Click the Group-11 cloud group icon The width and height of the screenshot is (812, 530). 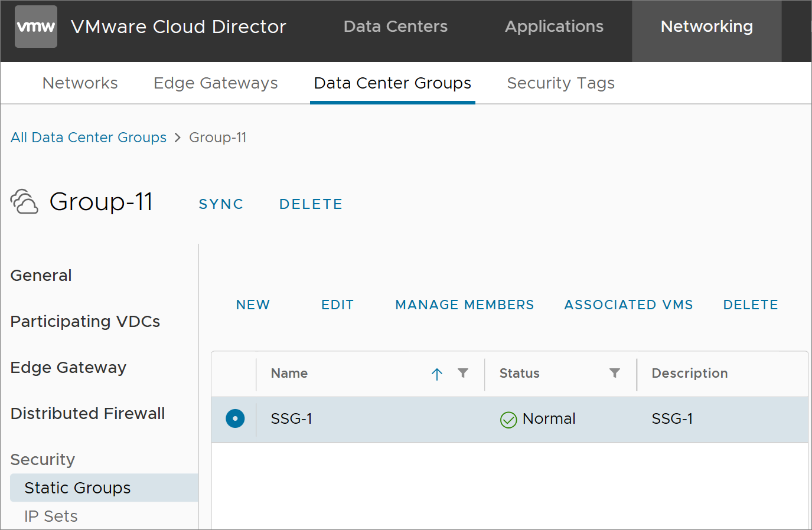tap(24, 202)
